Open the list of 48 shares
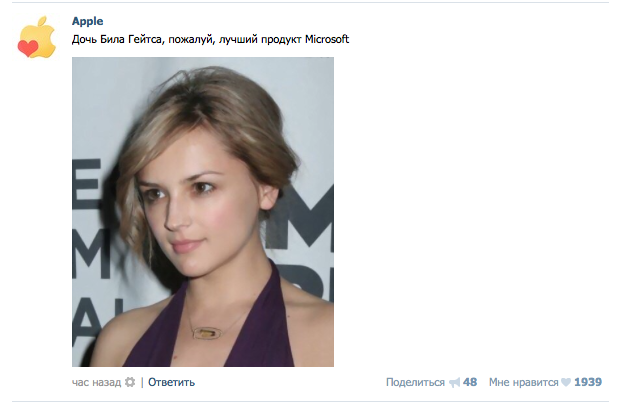The width and height of the screenshot is (620, 402). pyautogui.click(x=470, y=382)
